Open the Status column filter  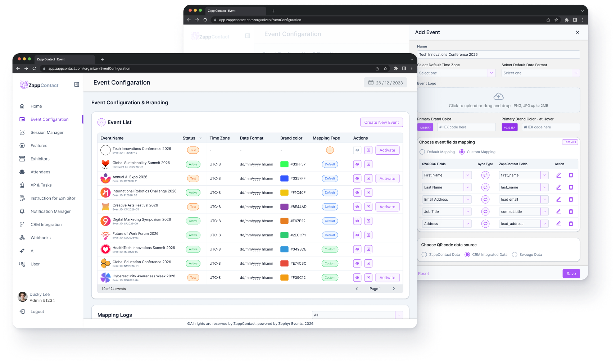click(200, 138)
